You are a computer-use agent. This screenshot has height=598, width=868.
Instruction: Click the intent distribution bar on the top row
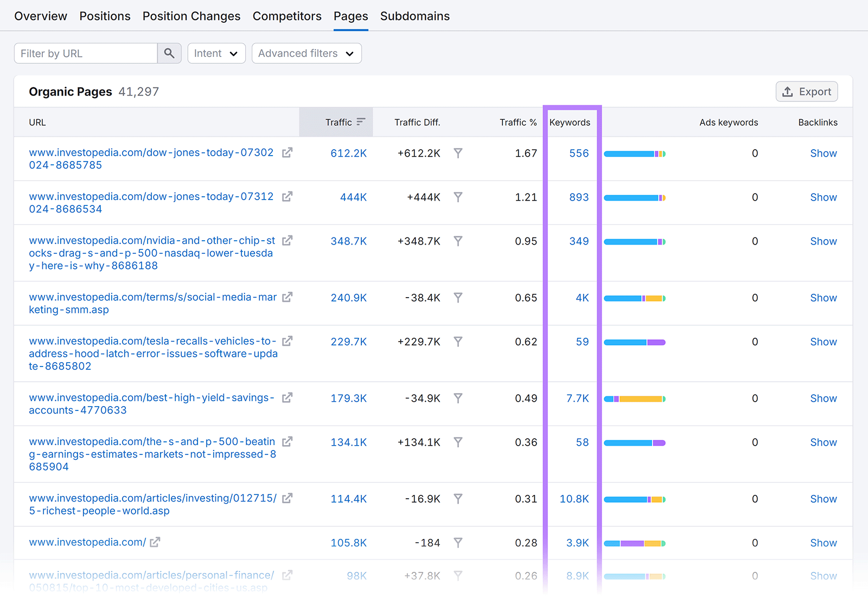click(635, 153)
